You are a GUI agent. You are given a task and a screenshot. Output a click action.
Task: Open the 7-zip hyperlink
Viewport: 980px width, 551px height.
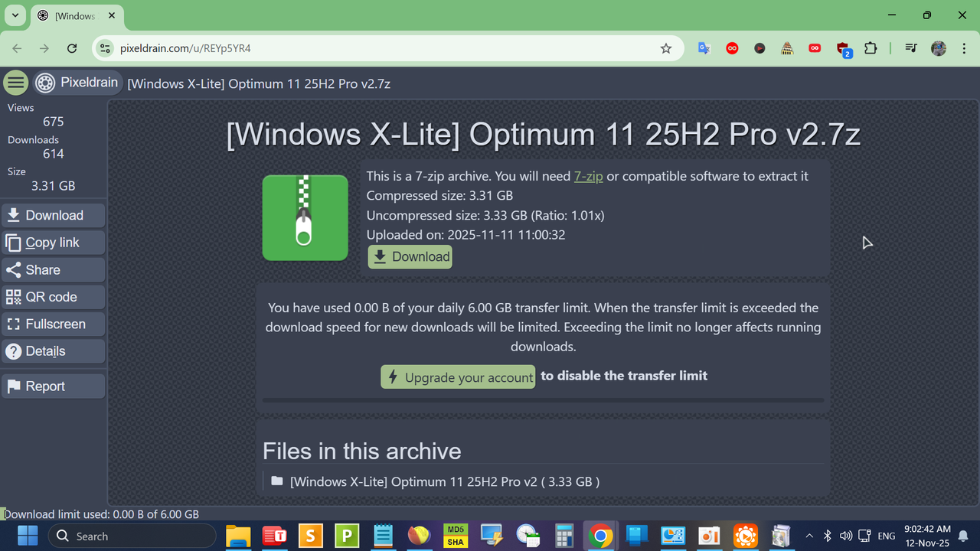pos(588,176)
